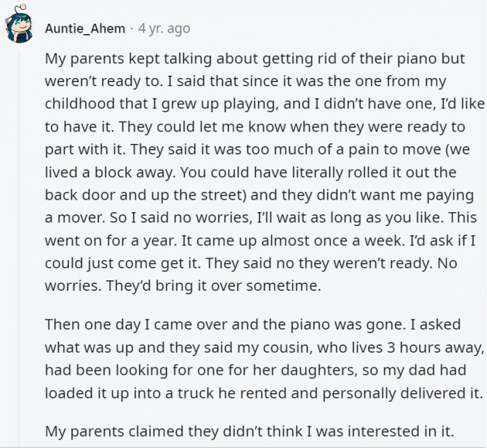Click the "4 yr. ago" timestamp
The image size is (487, 448).
(x=163, y=29)
